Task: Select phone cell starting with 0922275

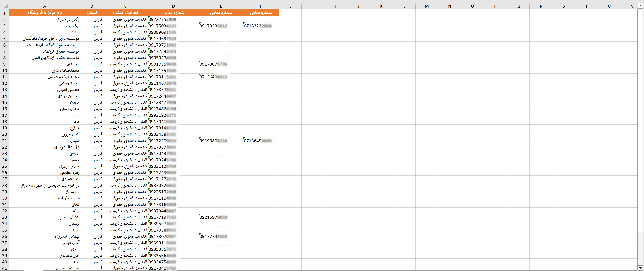Action: pyautogui.click(x=173, y=19)
